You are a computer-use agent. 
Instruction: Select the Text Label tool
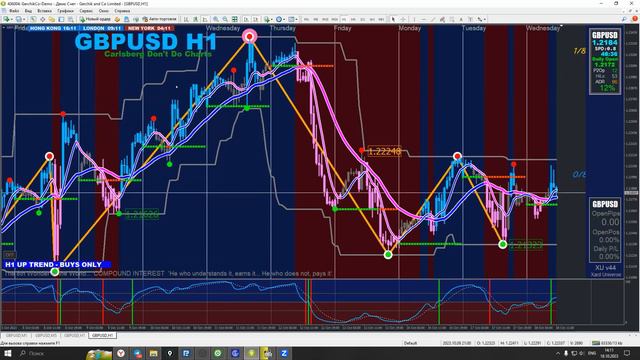pos(470,19)
